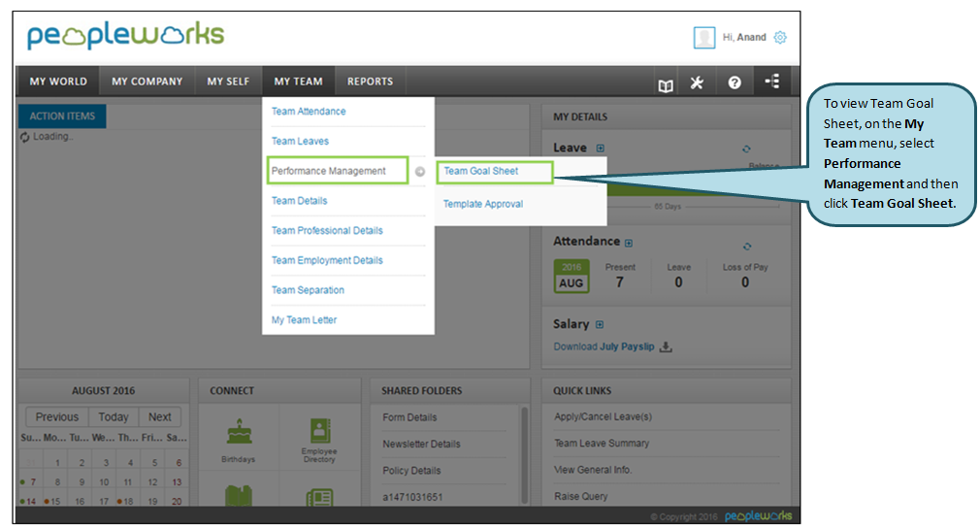Click the peopleworks footer logo
The width and height of the screenshot is (980, 529).
tap(758, 516)
